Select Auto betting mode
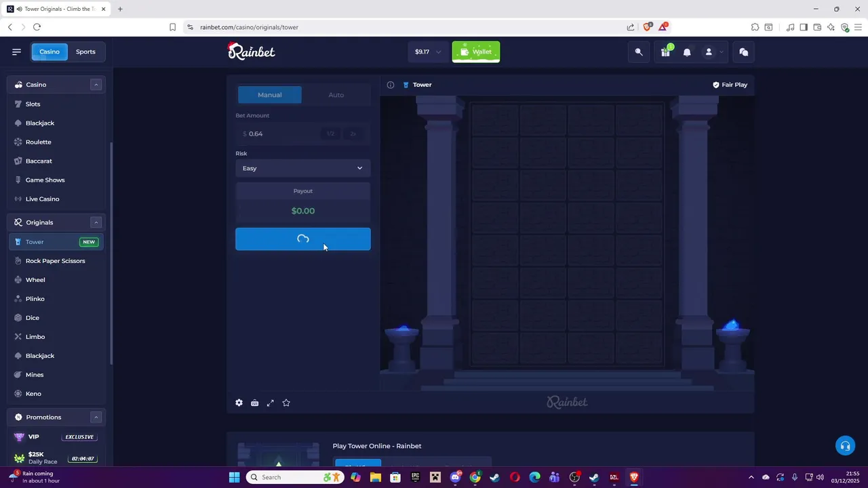This screenshot has height=488, width=868. point(336,95)
